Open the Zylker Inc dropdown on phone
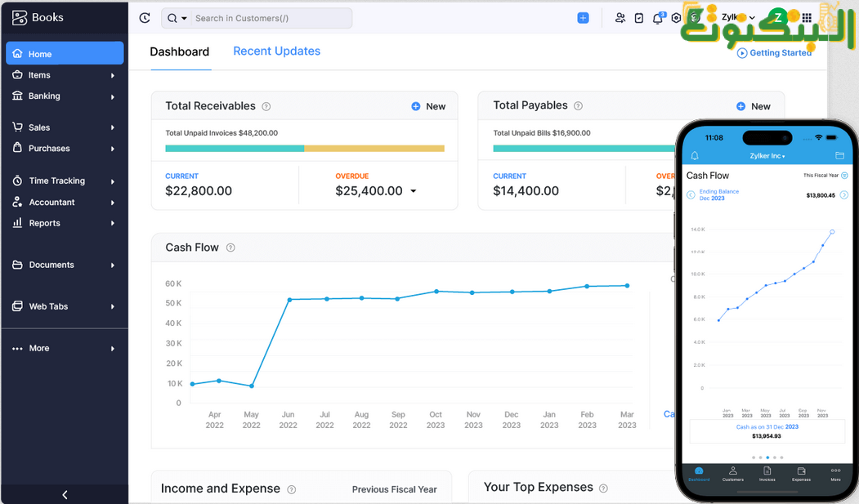The image size is (859, 504). coord(767,156)
